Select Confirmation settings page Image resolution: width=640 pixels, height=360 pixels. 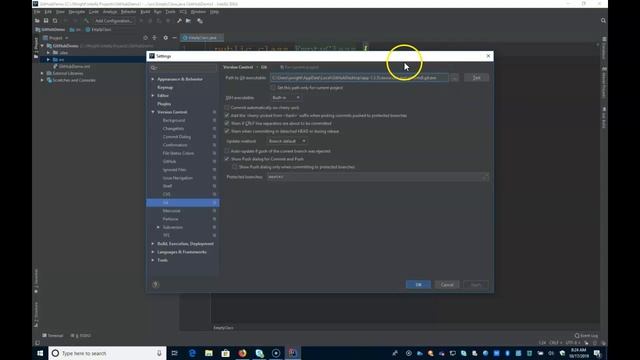tap(175, 145)
